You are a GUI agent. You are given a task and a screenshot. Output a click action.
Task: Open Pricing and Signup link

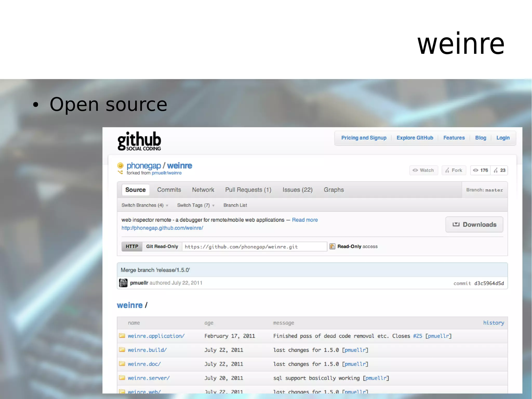pos(364,138)
